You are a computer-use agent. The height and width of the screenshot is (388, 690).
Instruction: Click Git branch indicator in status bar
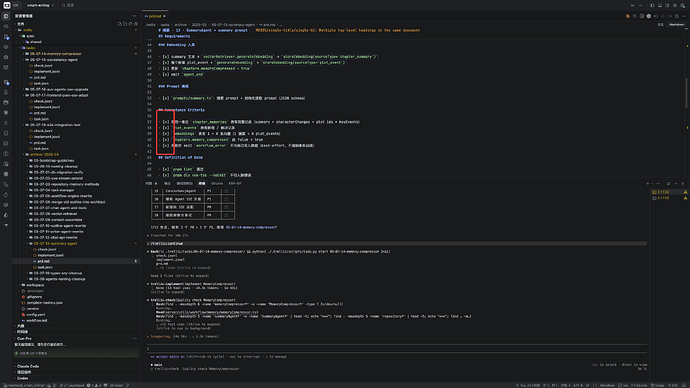click(25, 385)
